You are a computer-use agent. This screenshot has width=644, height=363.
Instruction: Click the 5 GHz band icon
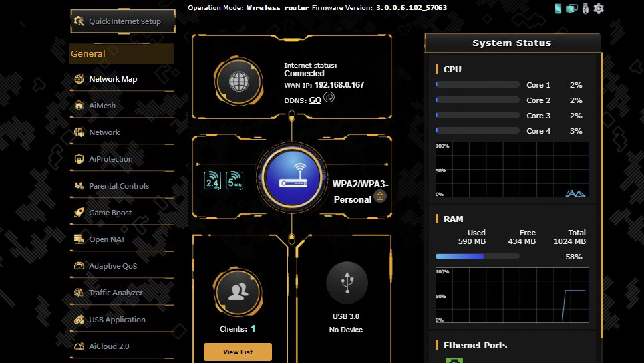[x=234, y=180]
